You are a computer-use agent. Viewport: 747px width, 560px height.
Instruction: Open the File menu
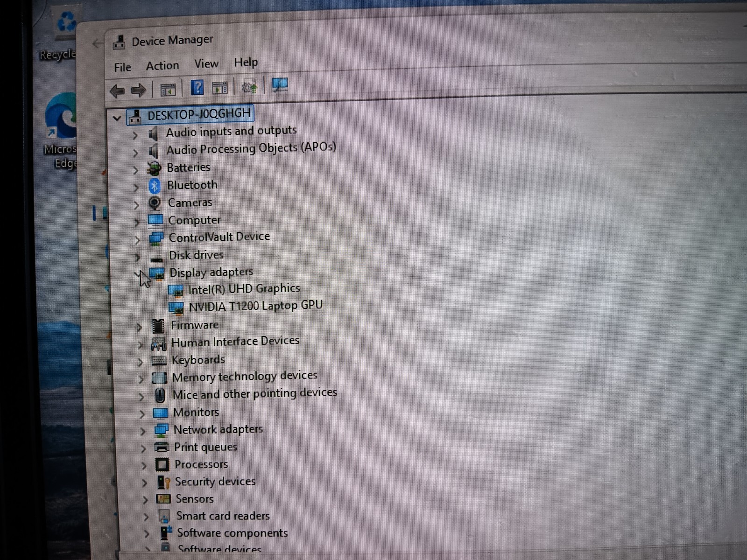[x=122, y=68]
